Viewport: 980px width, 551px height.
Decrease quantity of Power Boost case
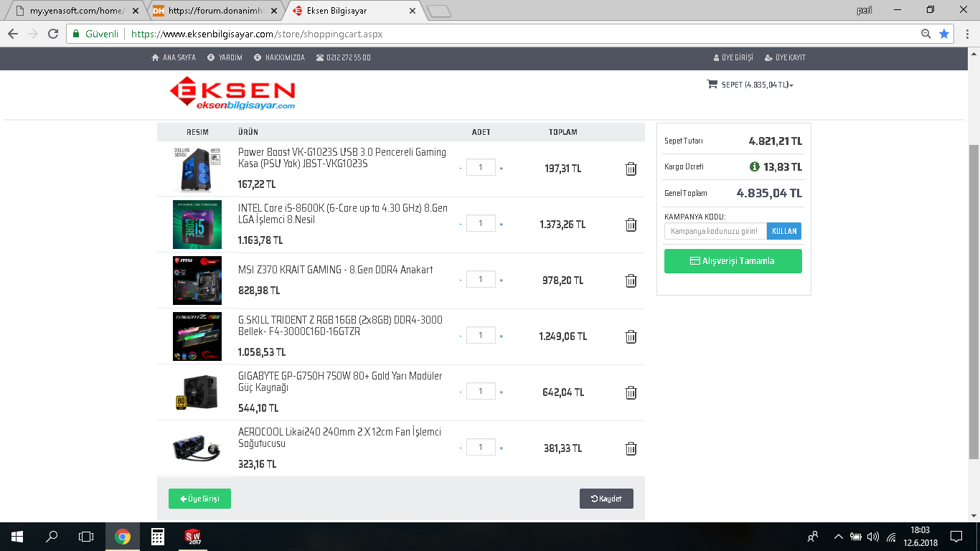coord(461,169)
